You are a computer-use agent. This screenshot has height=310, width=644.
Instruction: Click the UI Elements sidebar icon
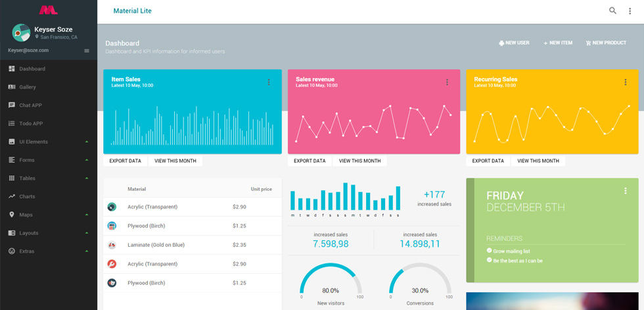point(12,142)
